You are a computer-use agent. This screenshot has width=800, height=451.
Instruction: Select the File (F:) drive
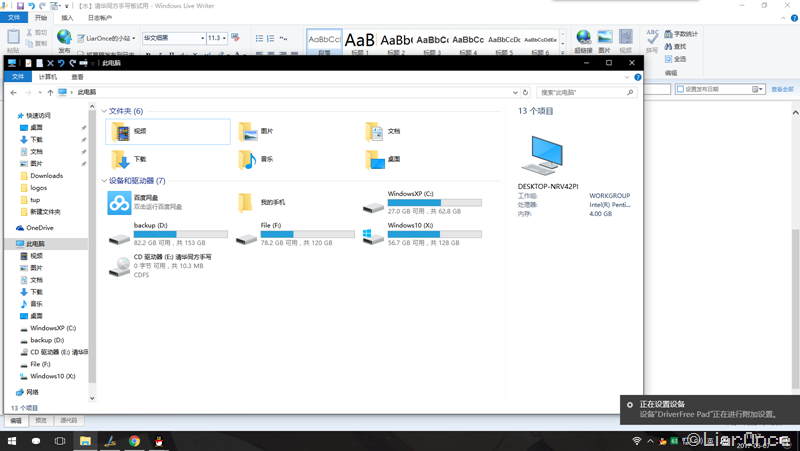point(296,234)
